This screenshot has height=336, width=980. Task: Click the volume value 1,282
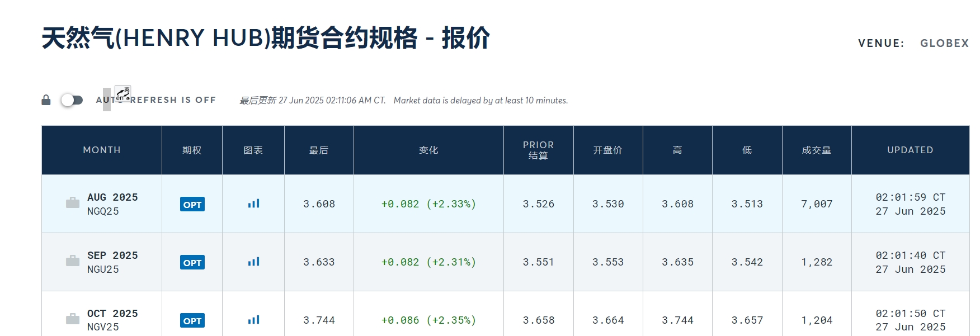click(817, 262)
